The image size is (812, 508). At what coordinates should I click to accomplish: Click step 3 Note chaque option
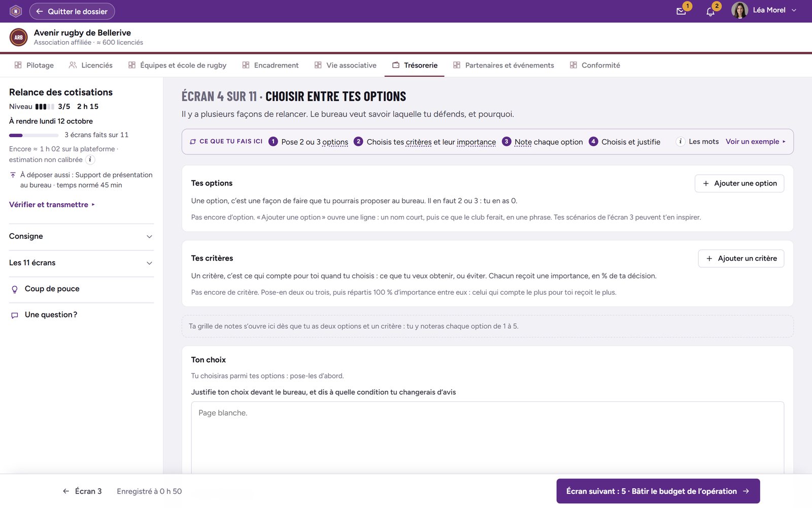tap(542, 142)
